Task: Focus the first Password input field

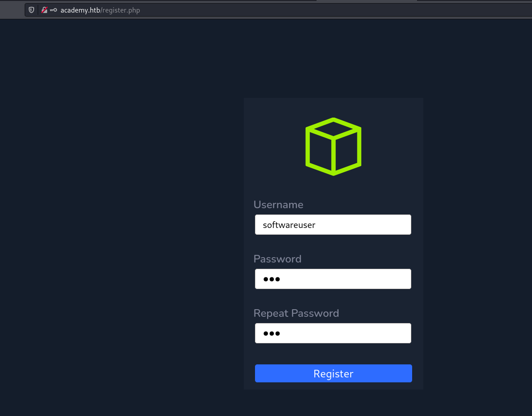Action: point(350,279)
